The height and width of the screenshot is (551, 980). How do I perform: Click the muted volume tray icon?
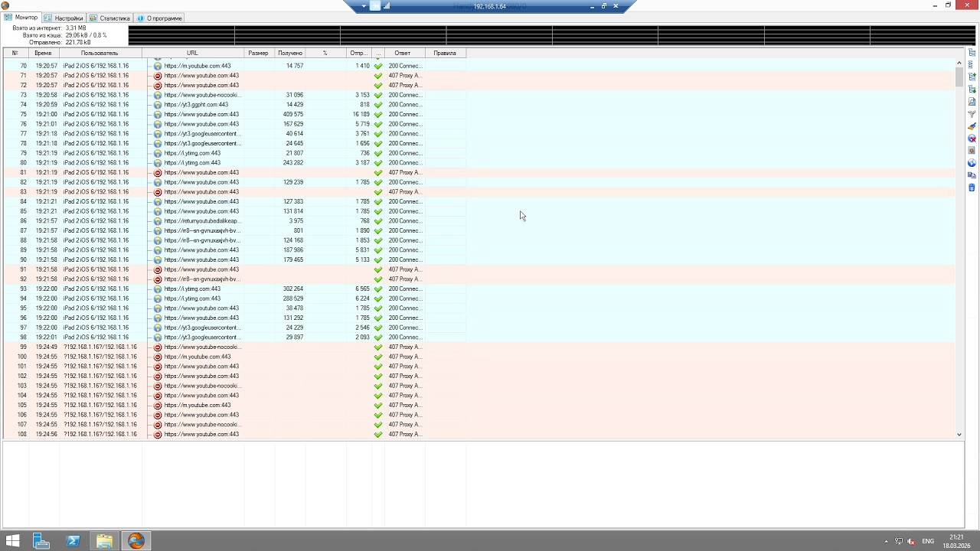pyautogui.click(x=911, y=541)
